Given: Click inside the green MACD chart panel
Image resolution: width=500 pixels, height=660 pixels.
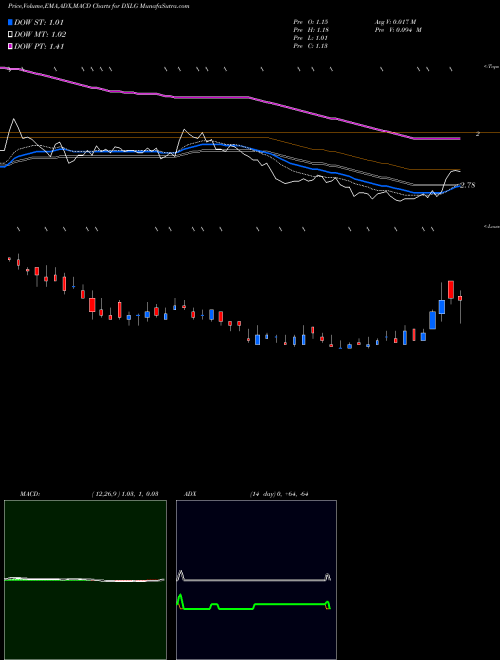Looking at the screenshot, I should (85, 580).
